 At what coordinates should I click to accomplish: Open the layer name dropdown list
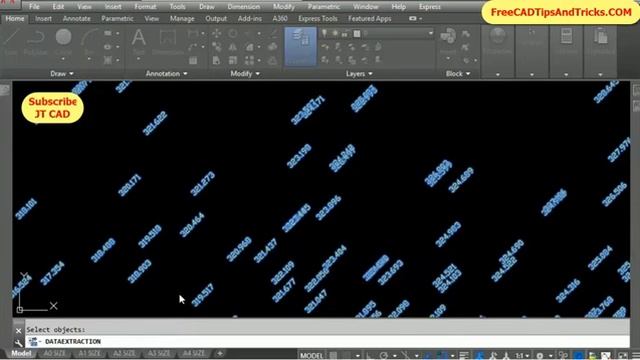431,33
